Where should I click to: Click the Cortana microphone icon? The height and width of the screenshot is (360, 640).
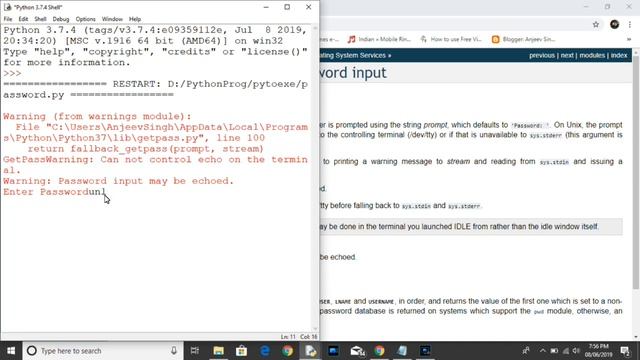point(173,351)
